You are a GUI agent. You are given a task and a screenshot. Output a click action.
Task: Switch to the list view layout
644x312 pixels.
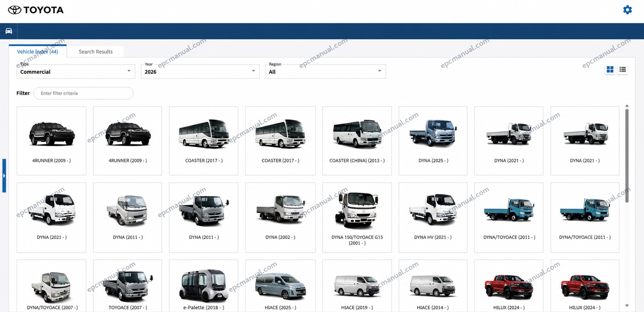click(622, 70)
